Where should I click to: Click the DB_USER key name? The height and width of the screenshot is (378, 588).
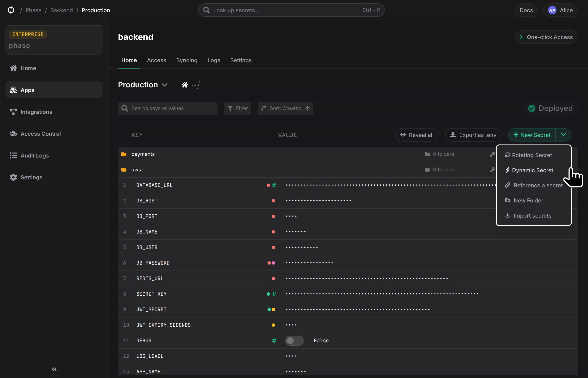tap(147, 247)
